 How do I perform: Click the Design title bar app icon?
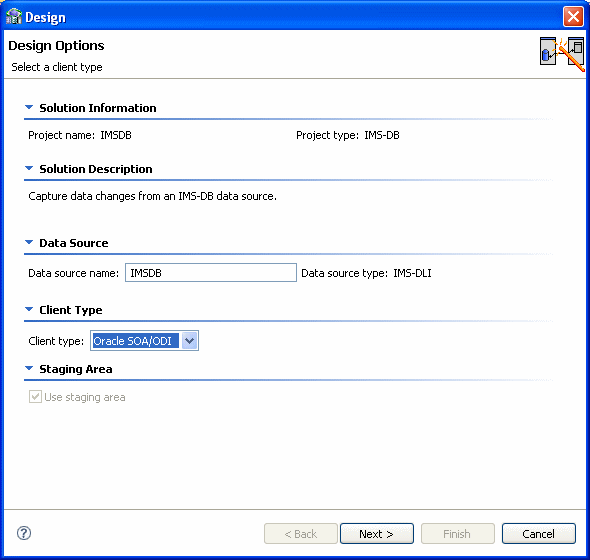pos(14,17)
